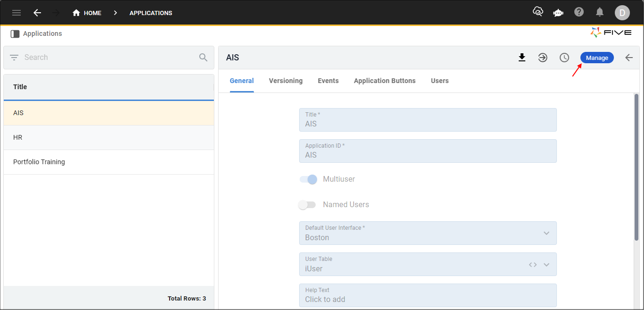The width and height of the screenshot is (644, 310).
Task: Toggle the Multiuser switch
Action: 309,179
